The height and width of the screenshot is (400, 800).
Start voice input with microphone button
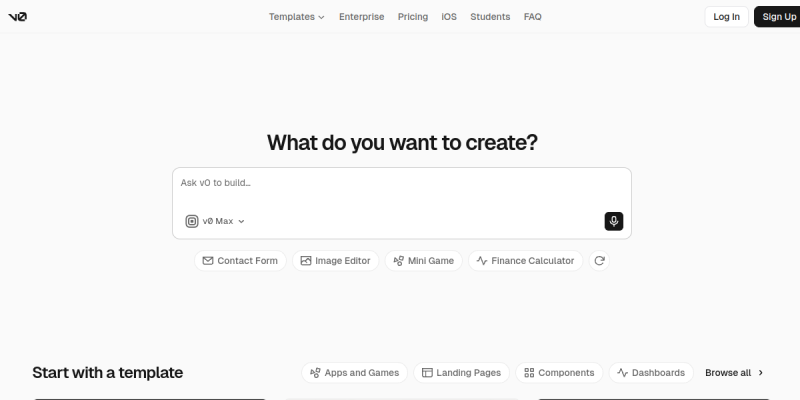pos(614,221)
